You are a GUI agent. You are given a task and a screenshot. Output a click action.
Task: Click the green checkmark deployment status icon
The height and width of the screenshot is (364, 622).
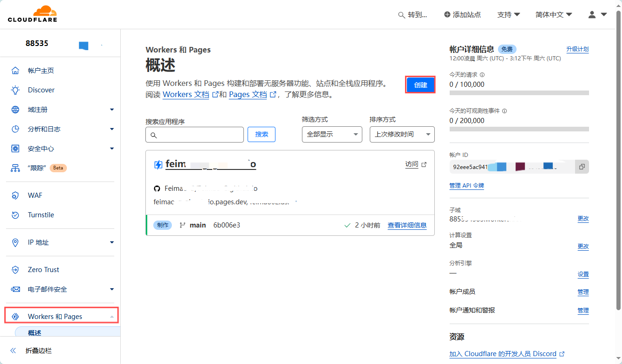click(x=347, y=225)
